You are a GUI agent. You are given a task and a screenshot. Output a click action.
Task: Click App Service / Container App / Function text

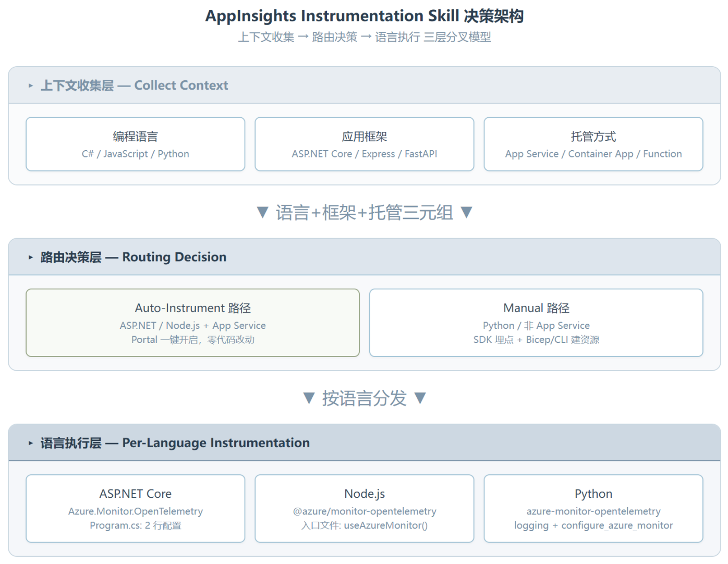[593, 154]
